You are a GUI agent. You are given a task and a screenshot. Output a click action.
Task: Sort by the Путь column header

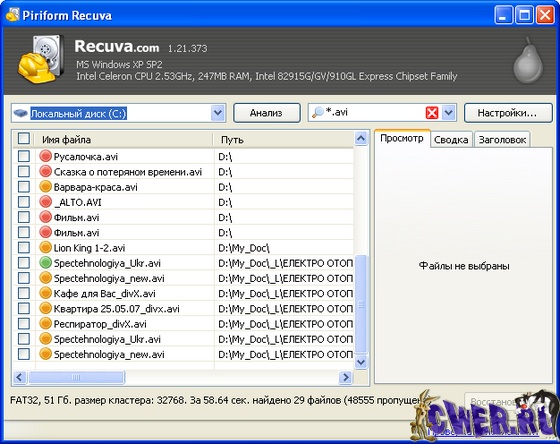284,139
